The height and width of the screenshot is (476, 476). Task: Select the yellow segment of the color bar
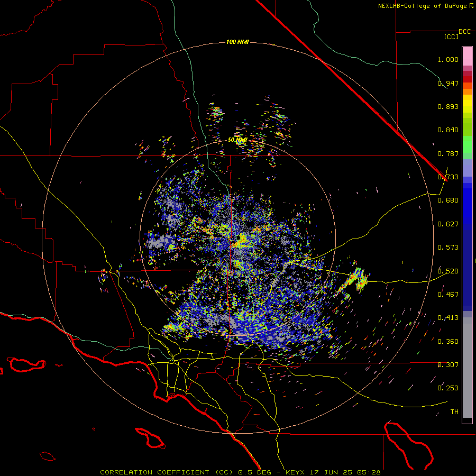467,104
